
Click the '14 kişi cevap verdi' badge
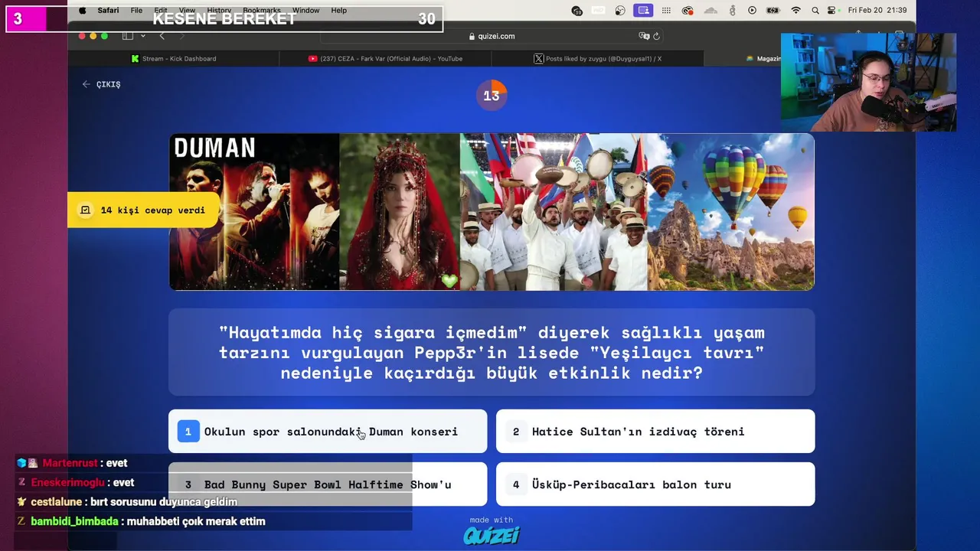point(144,210)
